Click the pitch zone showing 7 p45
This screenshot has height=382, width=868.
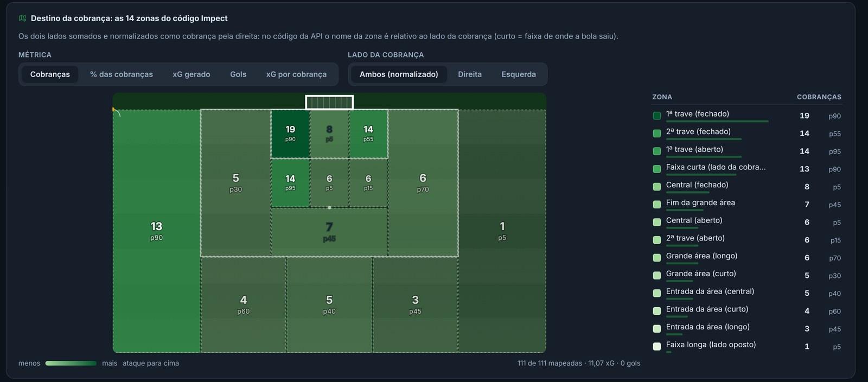coord(329,232)
